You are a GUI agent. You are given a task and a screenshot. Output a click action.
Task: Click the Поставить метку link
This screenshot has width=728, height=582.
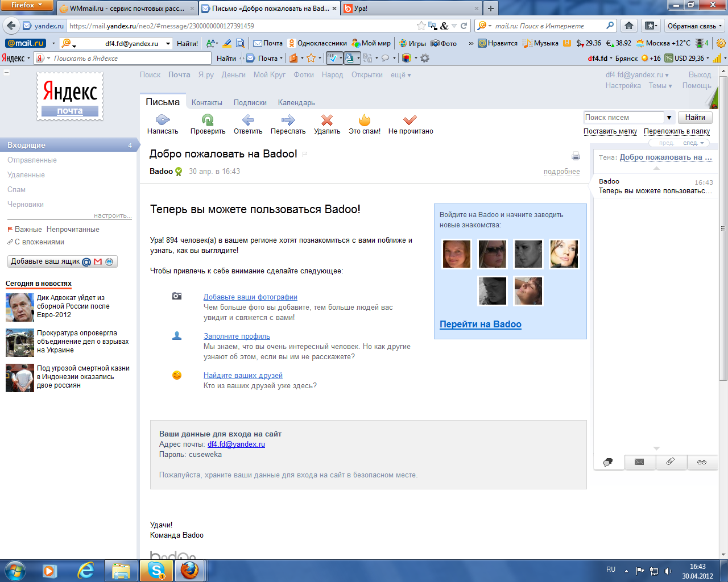610,131
